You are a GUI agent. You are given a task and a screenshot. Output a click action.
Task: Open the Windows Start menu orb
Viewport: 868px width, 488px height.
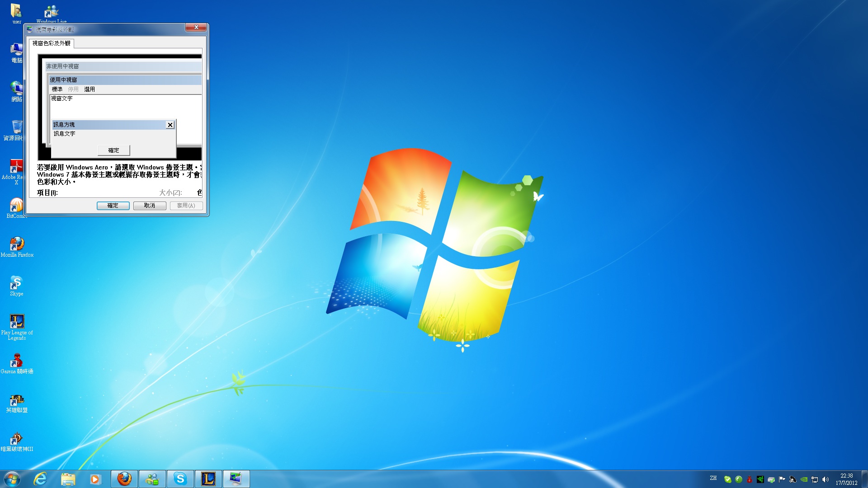pyautogui.click(x=12, y=479)
